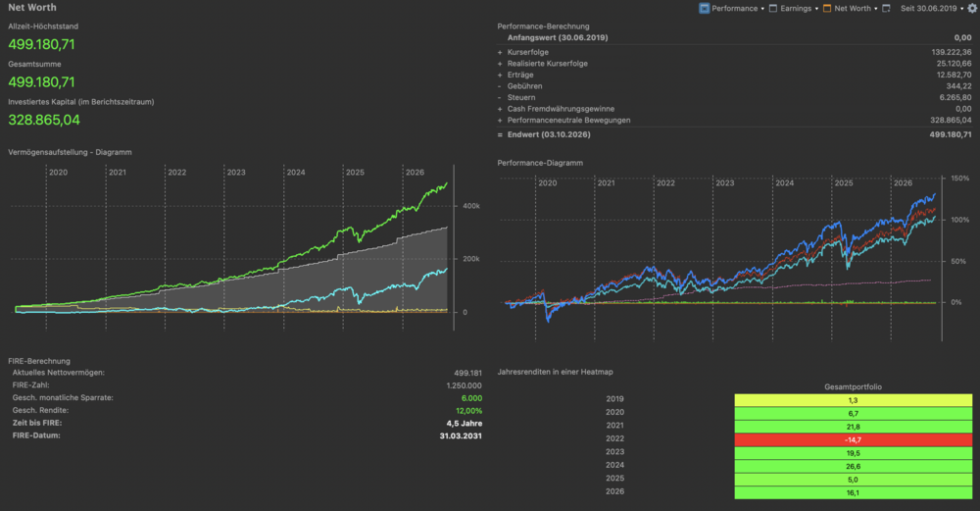Image resolution: width=980 pixels, height=511 pixels.
Task: Click the 'Allzeit-Höchststand' widget label
Action: pos(43,26)
